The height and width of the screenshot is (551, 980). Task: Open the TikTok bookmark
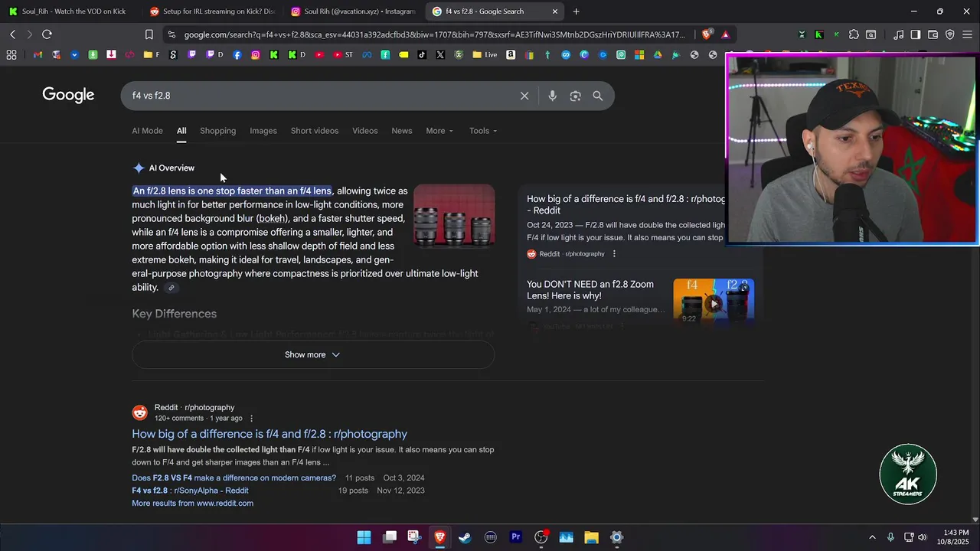pyautogui.click(x=422, y=55)
